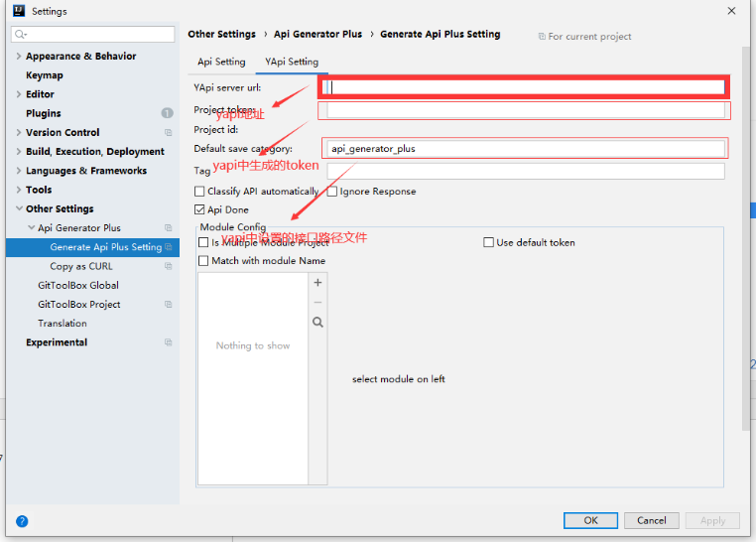This screenshot has width=756, height=542.
Task: Check Match with module Name option
Action: pos(203,261)
